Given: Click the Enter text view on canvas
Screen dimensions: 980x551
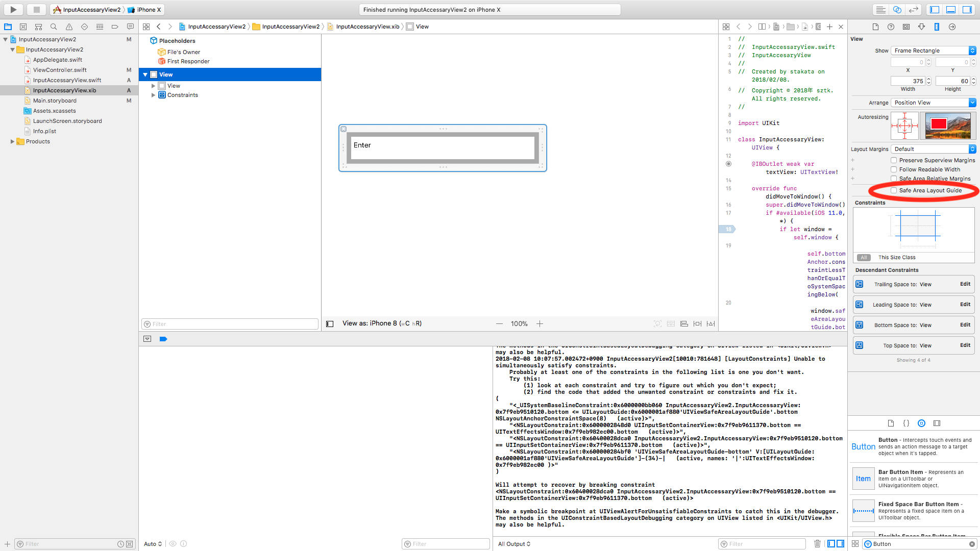Looking at the screenshot, I should click(x=442, y=147).
